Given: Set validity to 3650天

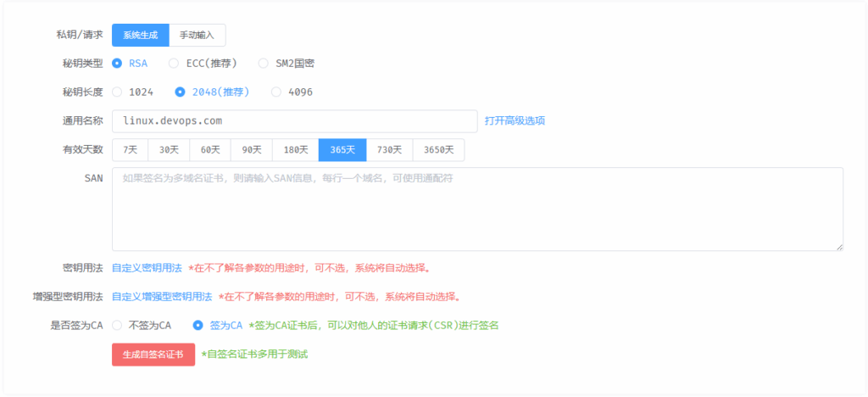Looking at the screenshot, I should (x=438, y=149).
